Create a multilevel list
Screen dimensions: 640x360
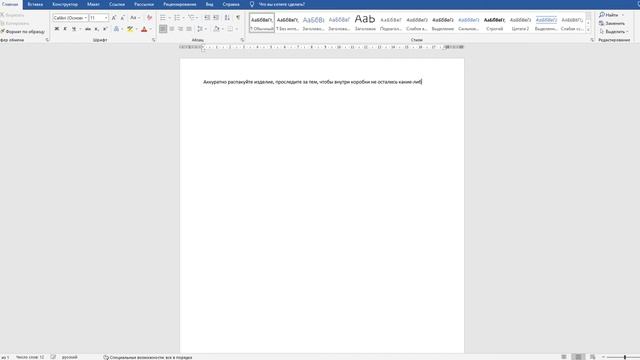coord(191,18)
